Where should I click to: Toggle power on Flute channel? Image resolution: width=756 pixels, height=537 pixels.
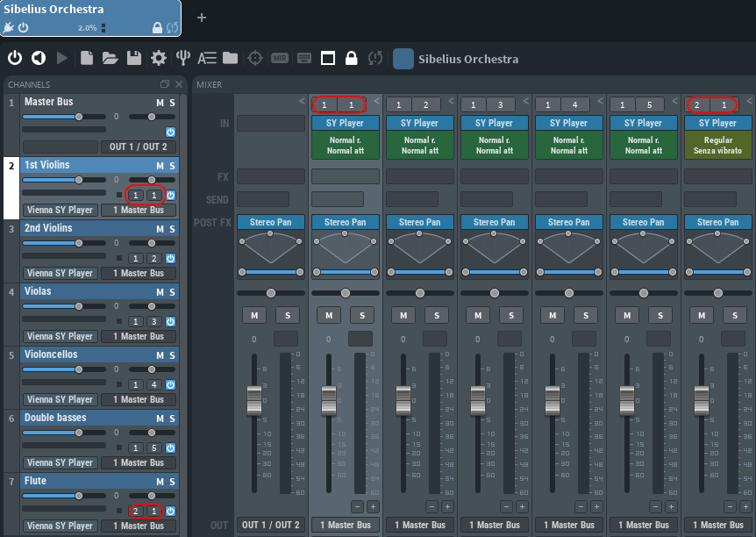[171, 511]
